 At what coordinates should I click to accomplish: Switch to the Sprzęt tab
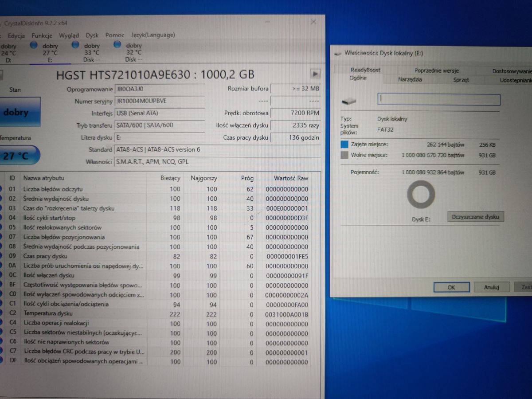pyautogui.click(x=461, y=80)
